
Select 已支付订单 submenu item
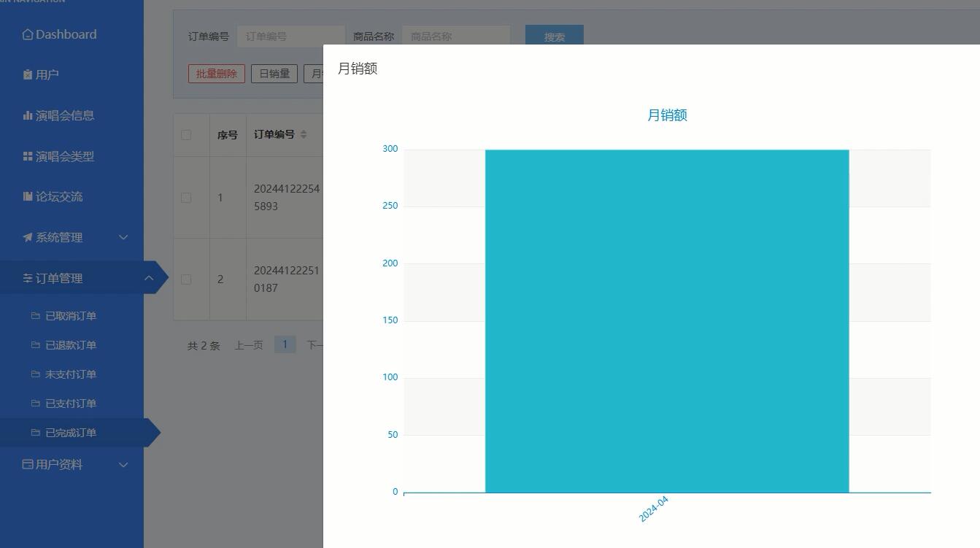coord(72,404)
